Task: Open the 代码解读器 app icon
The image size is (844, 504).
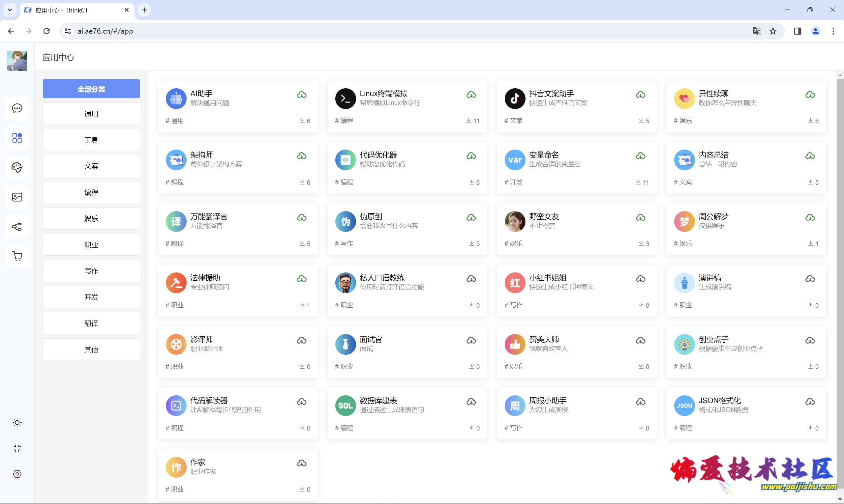Action: [176, 406]
